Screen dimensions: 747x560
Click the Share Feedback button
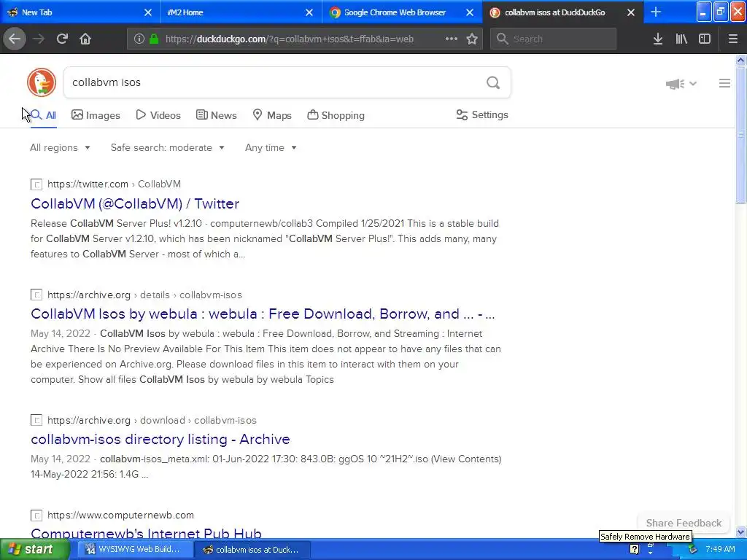[x=684, y=523]
